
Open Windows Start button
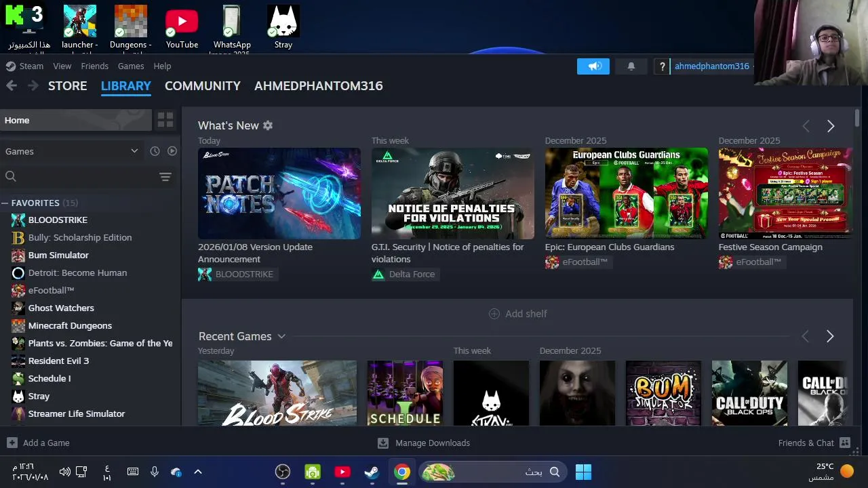coord(583,472)
